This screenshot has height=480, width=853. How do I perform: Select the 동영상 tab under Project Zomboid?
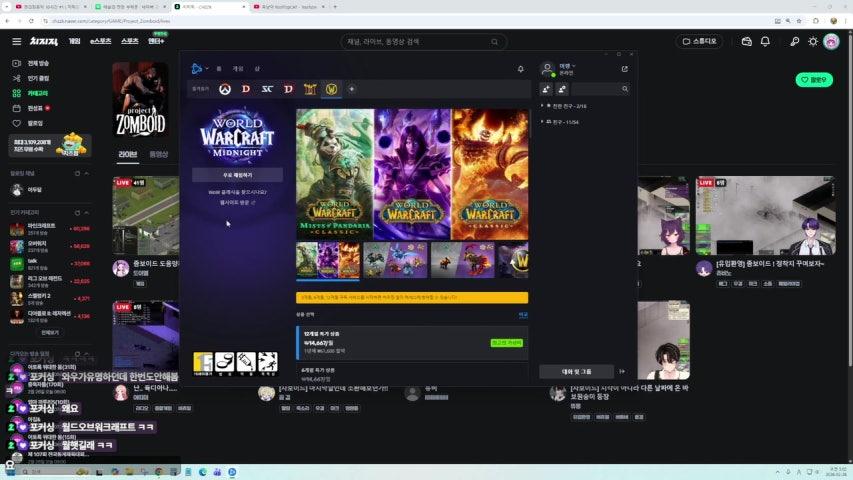coord(159,155)
